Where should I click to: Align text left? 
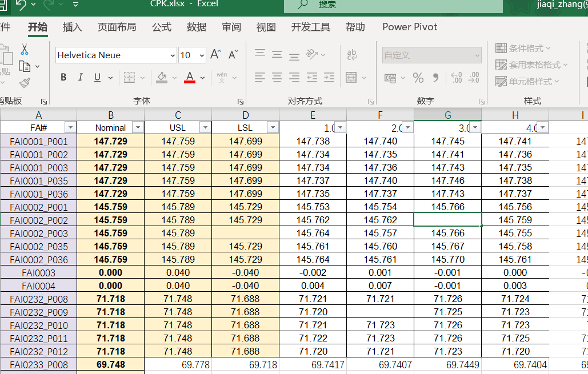tap(260, 78)
